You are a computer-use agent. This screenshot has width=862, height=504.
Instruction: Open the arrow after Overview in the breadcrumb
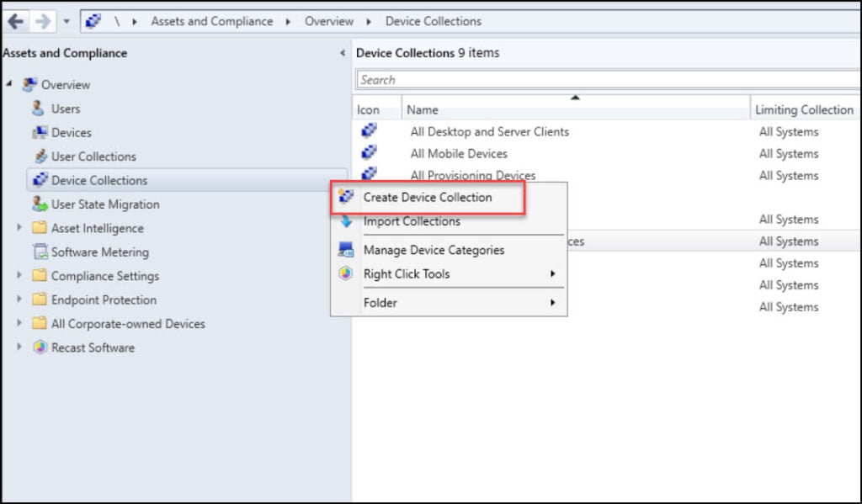tap(369, 22)
